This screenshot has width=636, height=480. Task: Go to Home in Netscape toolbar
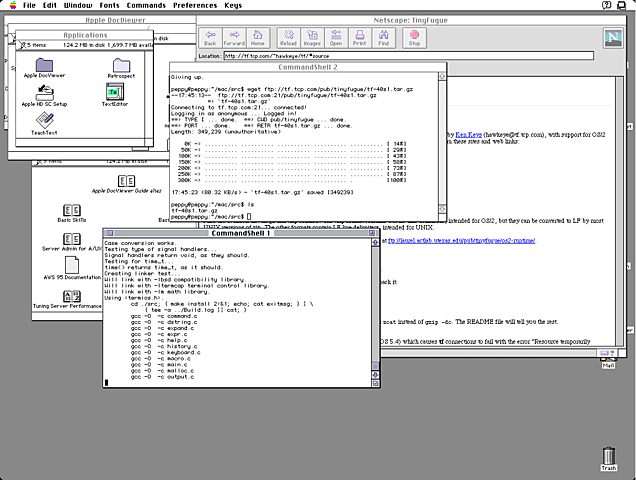coord(258,38)
